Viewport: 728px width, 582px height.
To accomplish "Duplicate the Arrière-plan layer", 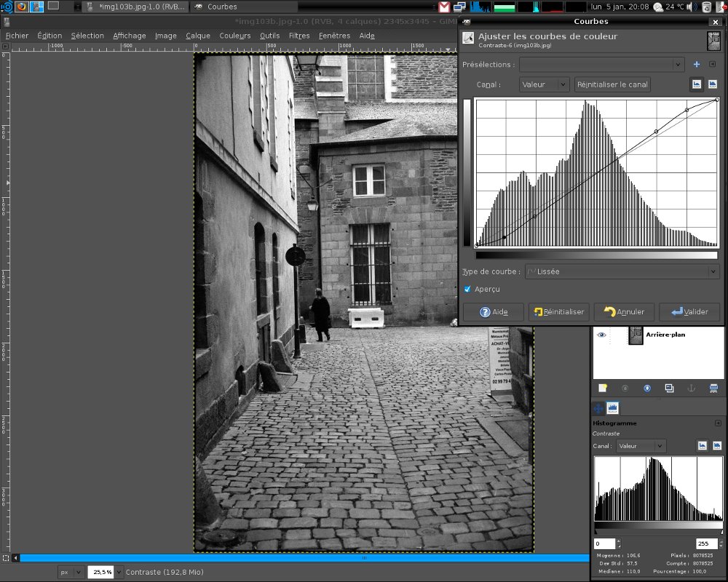I will click(669, 388).
